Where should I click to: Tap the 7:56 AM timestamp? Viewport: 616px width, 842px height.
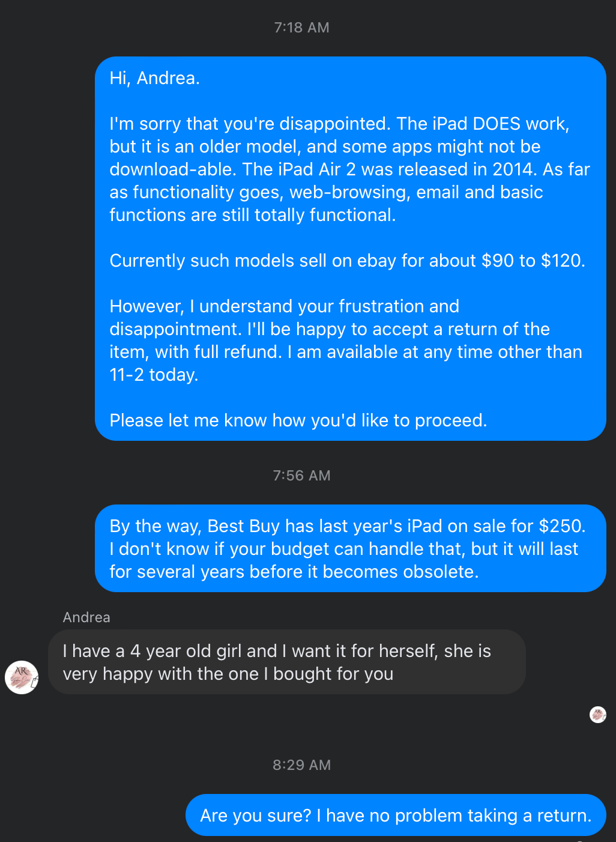[x=301, y=476]
